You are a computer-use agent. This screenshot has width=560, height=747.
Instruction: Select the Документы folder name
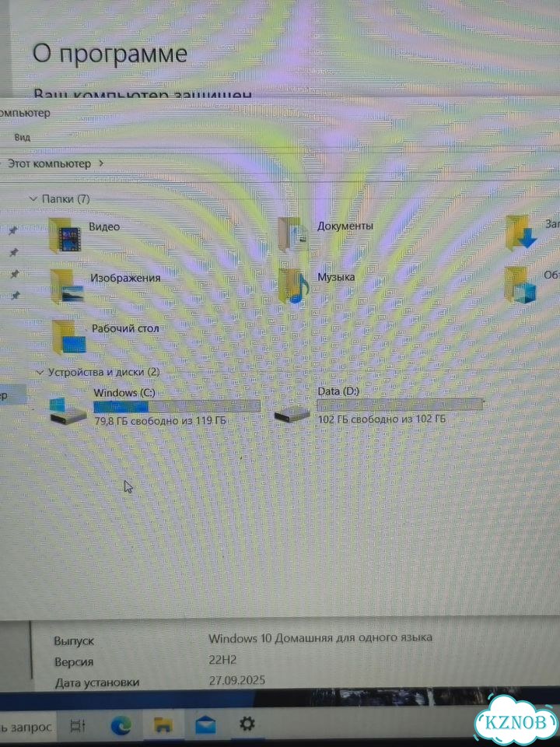coord(345,226)
